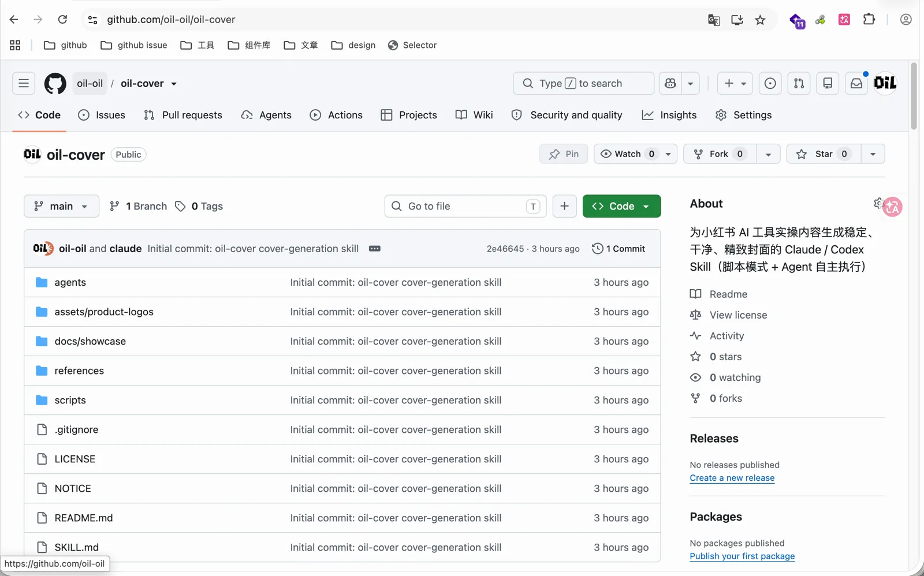The width and height of the screenshot is (924, 576).
Task: Open the browser apps grid icon
Action: (15, 45)
